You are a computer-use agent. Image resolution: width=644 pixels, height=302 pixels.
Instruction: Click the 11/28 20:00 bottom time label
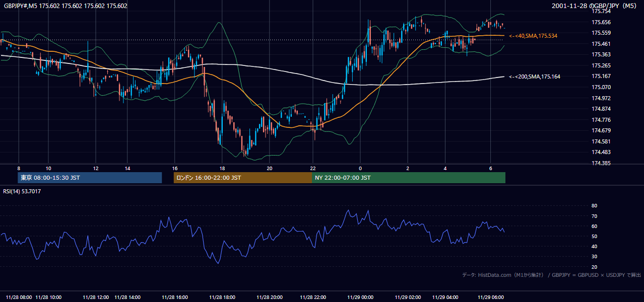pos(270,297)
